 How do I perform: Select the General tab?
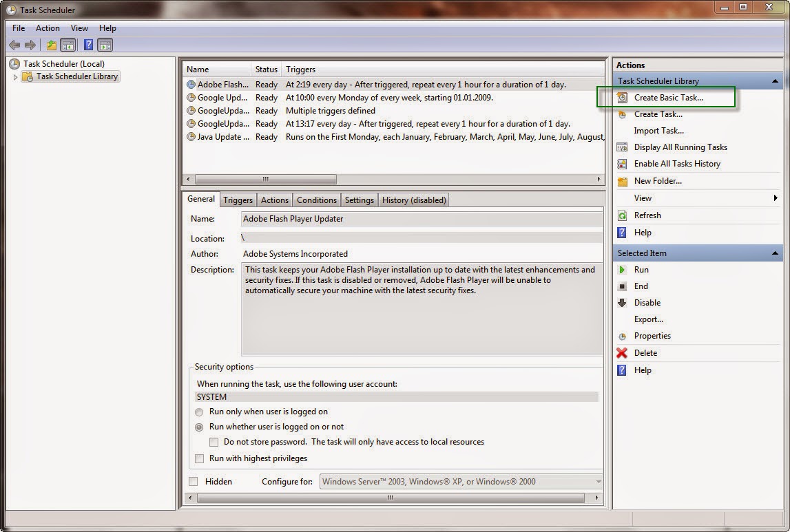tap(201, 199)
